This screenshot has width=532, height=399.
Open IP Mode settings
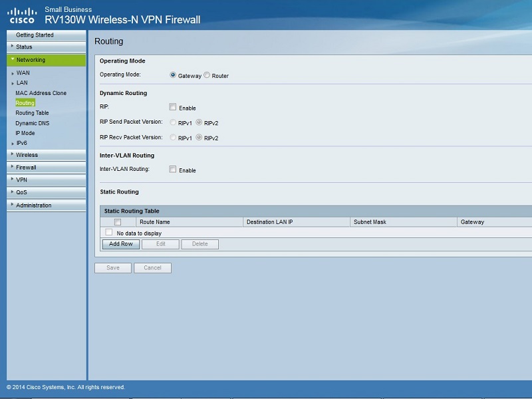(x=25, y=133)
